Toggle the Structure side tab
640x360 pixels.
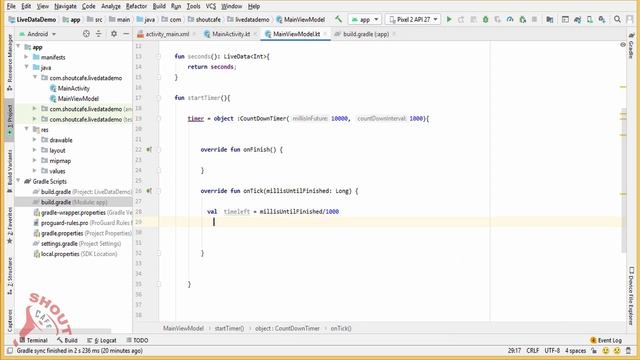(x=9, y=275)
